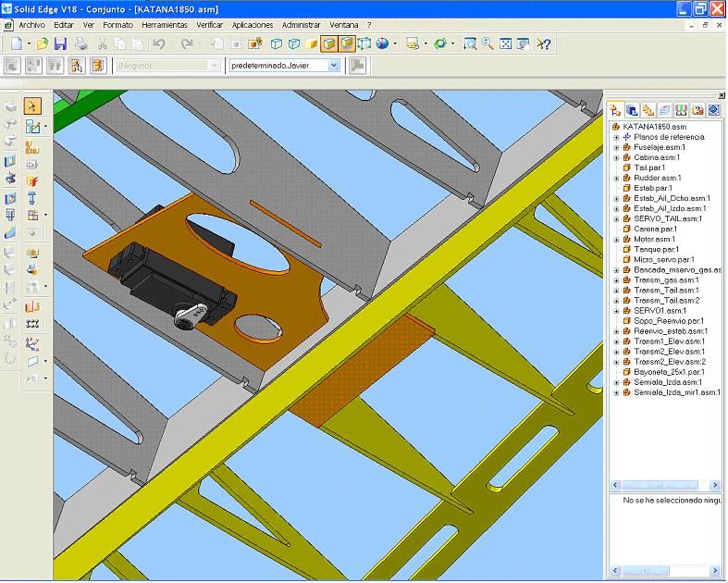Click the Zoom Area magnifier icon
The width and height of the screenshot is (728, 583).
pos(470,43)
